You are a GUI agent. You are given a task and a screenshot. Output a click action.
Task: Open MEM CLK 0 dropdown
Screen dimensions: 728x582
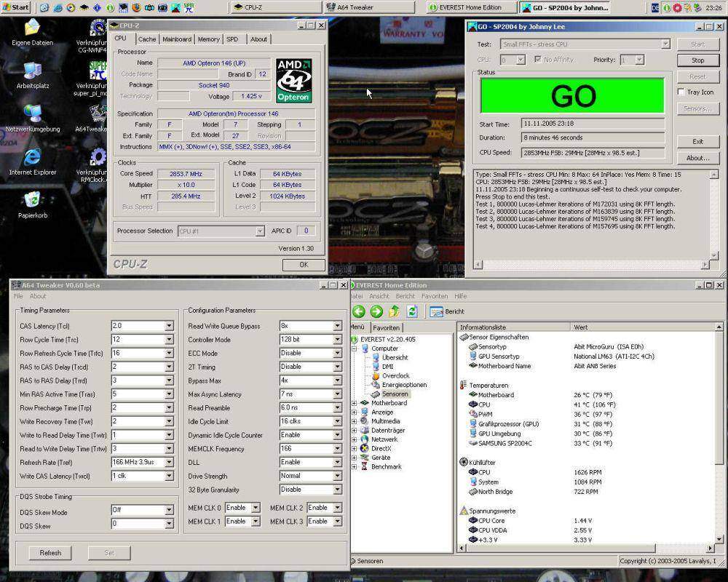pyautogui.click(x=256, y=508)
